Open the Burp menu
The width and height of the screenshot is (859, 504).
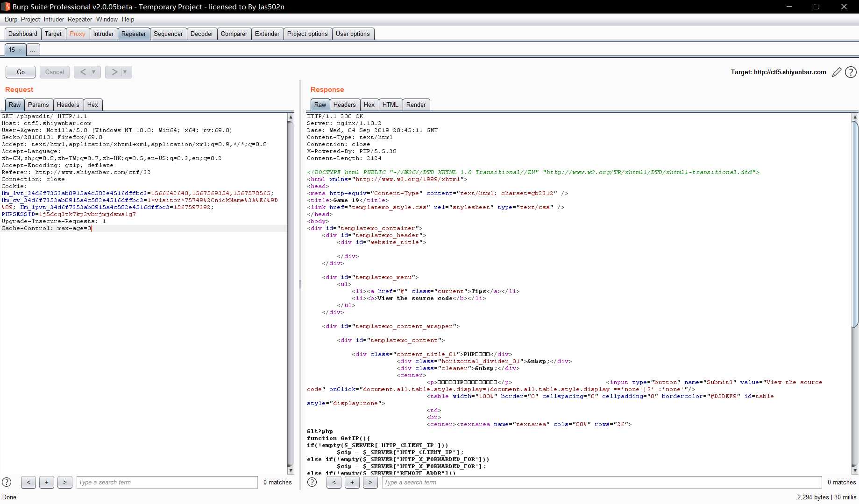click(x=11, y=19)
